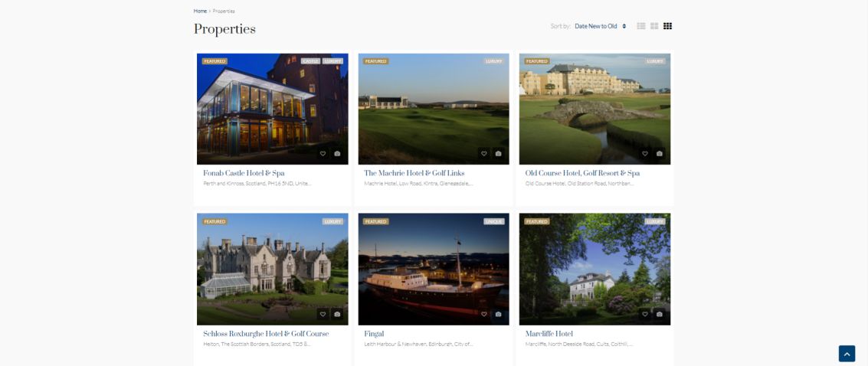Open the Fingal property title

(374, 334)
